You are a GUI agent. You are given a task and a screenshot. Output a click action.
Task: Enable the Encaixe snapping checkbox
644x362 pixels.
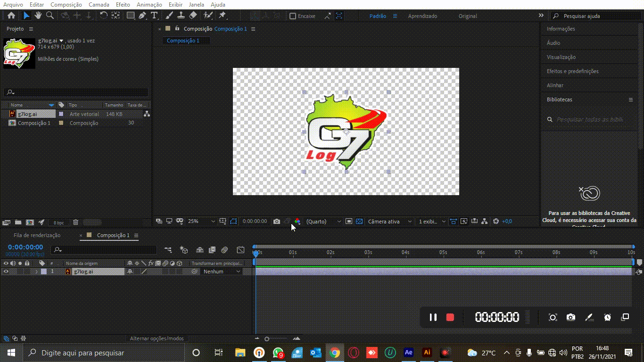tap(293, 16)
